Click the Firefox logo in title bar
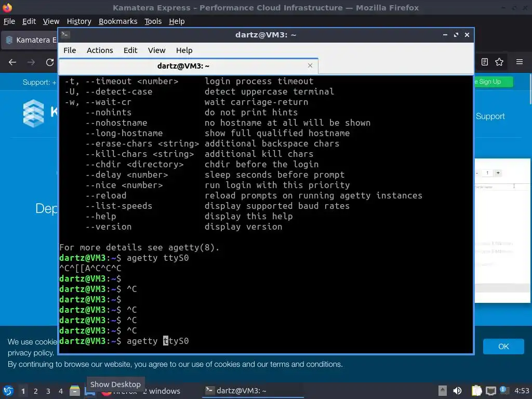The width and height of the screenshot is (532, 399). [x=7, y=7]
